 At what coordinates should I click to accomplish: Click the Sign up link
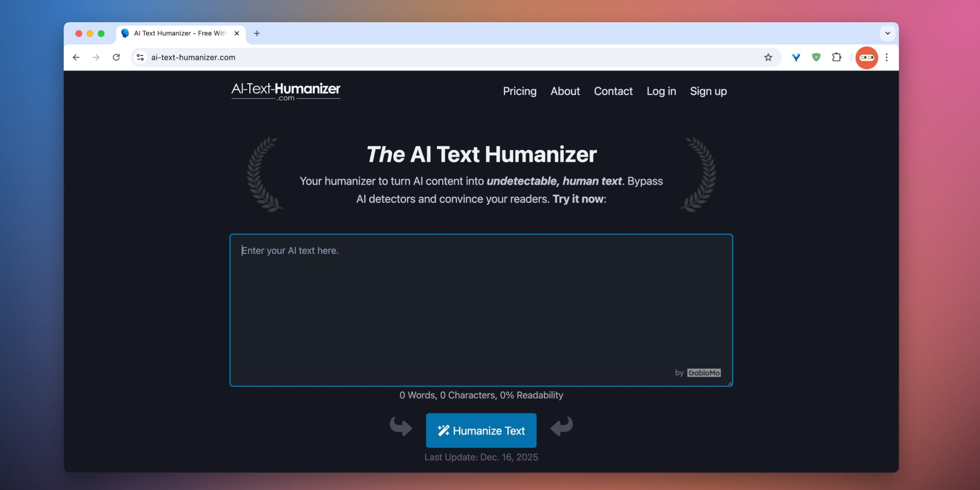(x=708, y=91)
